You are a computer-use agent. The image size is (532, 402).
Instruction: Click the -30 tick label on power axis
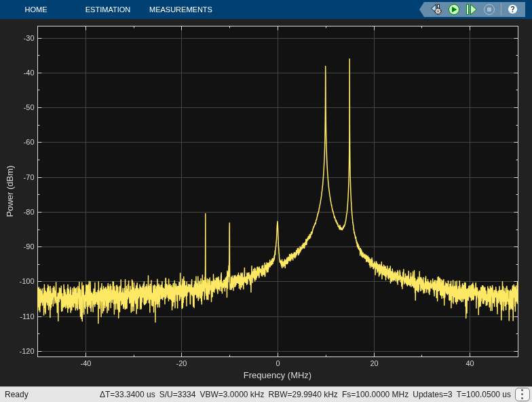point(28,38)
